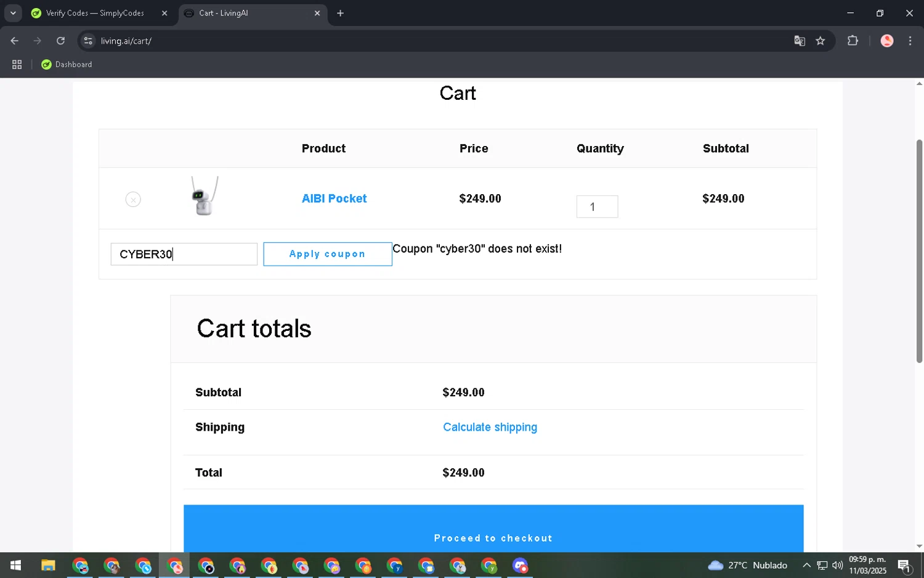
Task: Open a new browser tab
Action: [340, 13]
